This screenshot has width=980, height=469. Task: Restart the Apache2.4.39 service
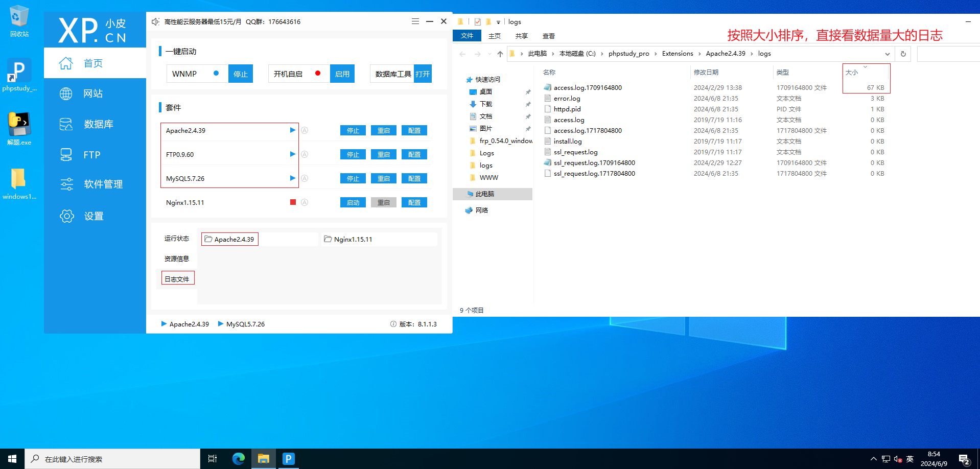[384, 130]
